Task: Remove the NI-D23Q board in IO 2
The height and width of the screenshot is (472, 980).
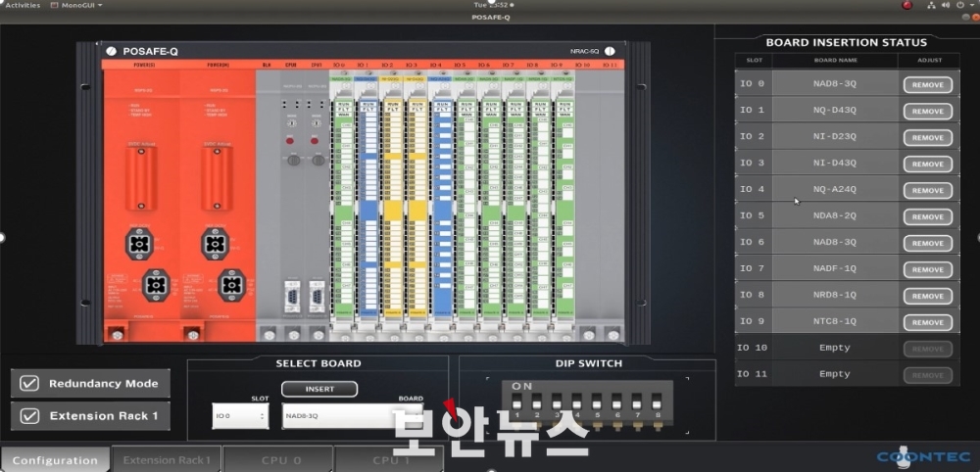Action: tap(927, 138)
